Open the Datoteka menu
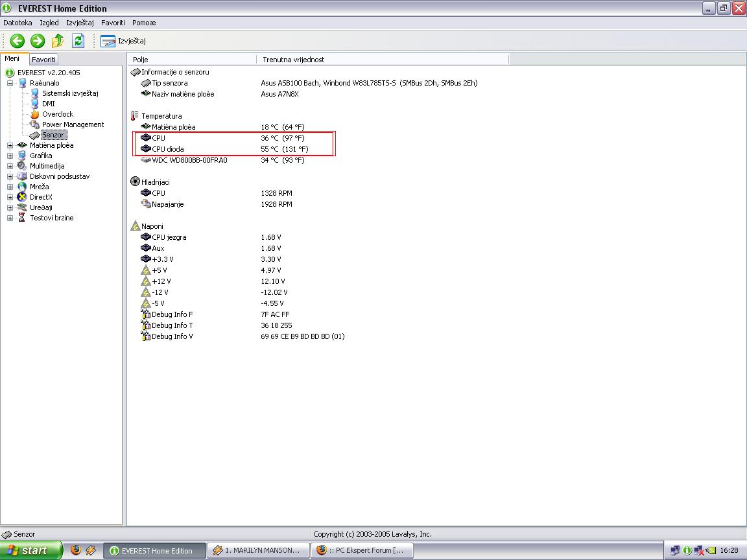747x560 pixels. pos(18,23)
